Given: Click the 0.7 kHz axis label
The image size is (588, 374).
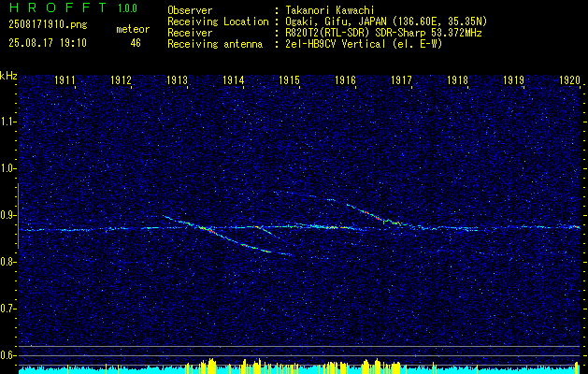Looking at the screenshot, I should pyautogui.click(x=7, y=309).
